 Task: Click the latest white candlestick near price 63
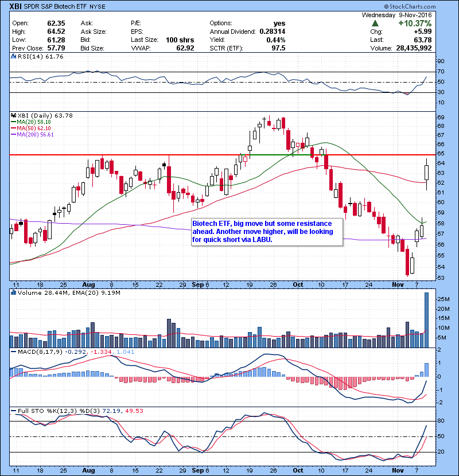click(426, 174)
